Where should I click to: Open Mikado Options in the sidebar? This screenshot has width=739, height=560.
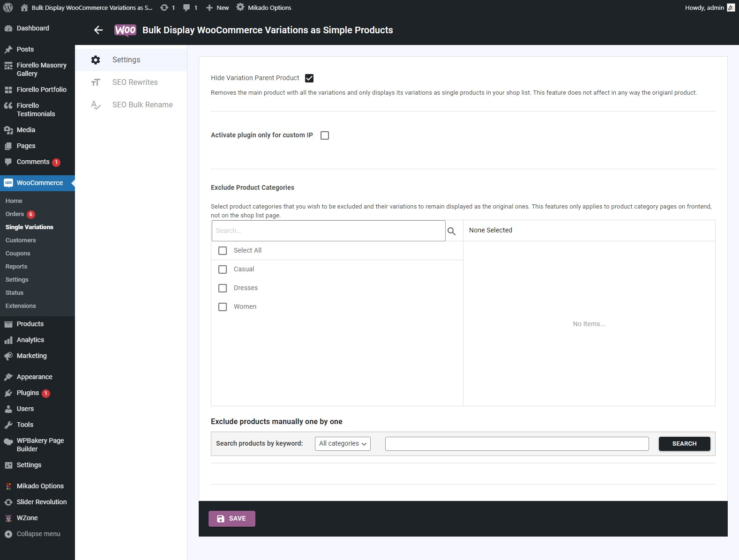pyautogui.click(x=37, y=486)
